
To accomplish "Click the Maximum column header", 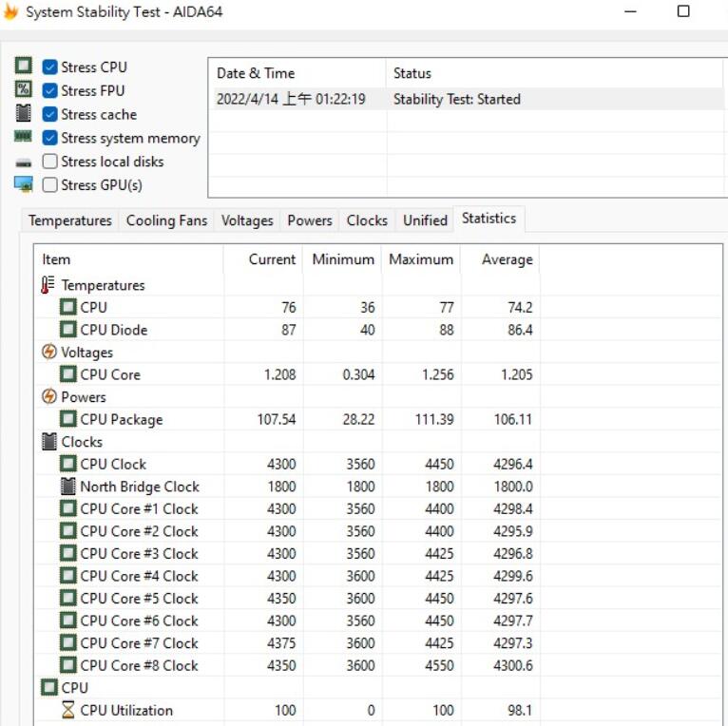I will 421,259.
